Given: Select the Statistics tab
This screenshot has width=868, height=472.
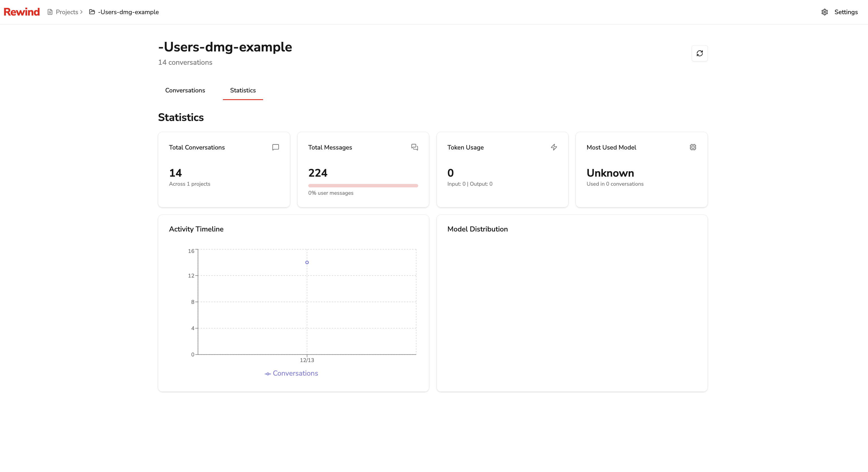Looking at the screenshot, I should pyautogui.click(x=243, y=90).
